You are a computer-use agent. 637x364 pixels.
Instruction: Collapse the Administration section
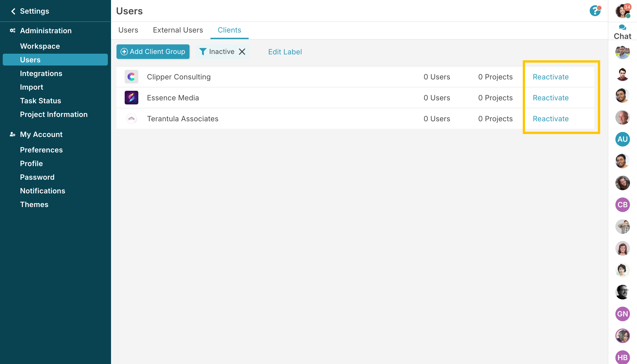[46, 31]
